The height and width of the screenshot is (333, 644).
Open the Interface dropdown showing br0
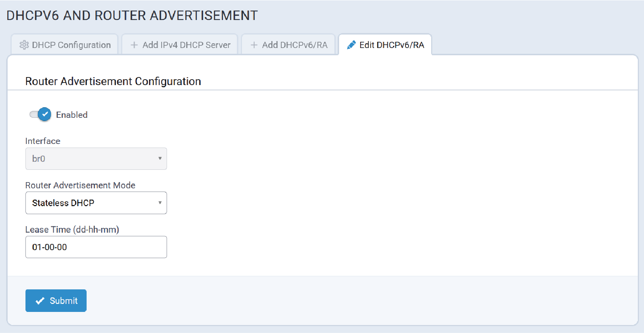click(96, 159)
